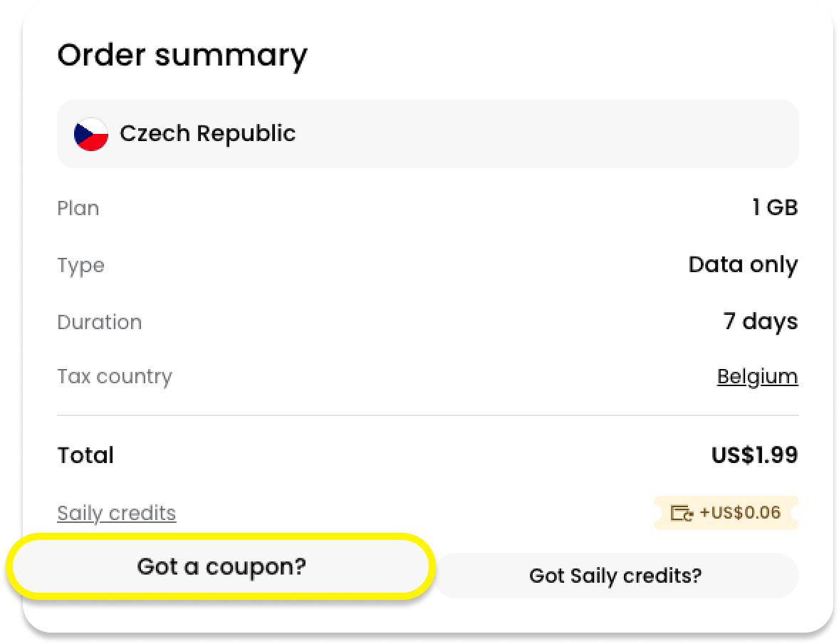839x644 pixels.
Task: Click the Czech Republic flag icon
Action: click(x=91, y=134)
